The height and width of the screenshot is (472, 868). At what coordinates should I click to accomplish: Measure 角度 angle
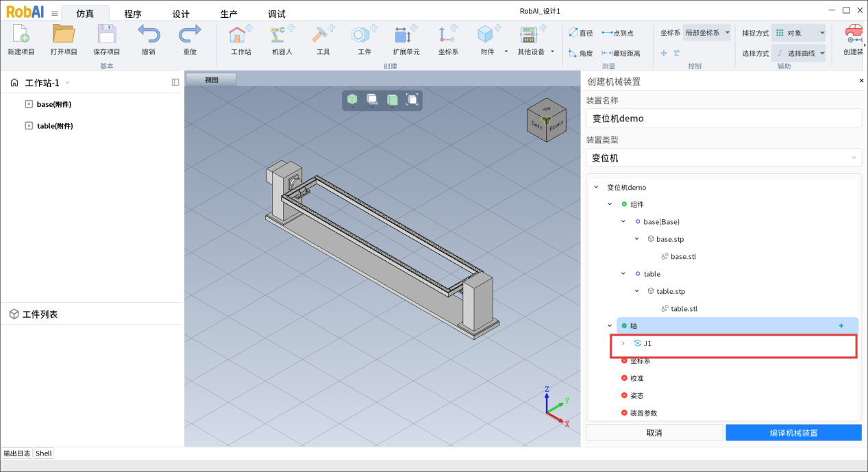click(581, 53)
